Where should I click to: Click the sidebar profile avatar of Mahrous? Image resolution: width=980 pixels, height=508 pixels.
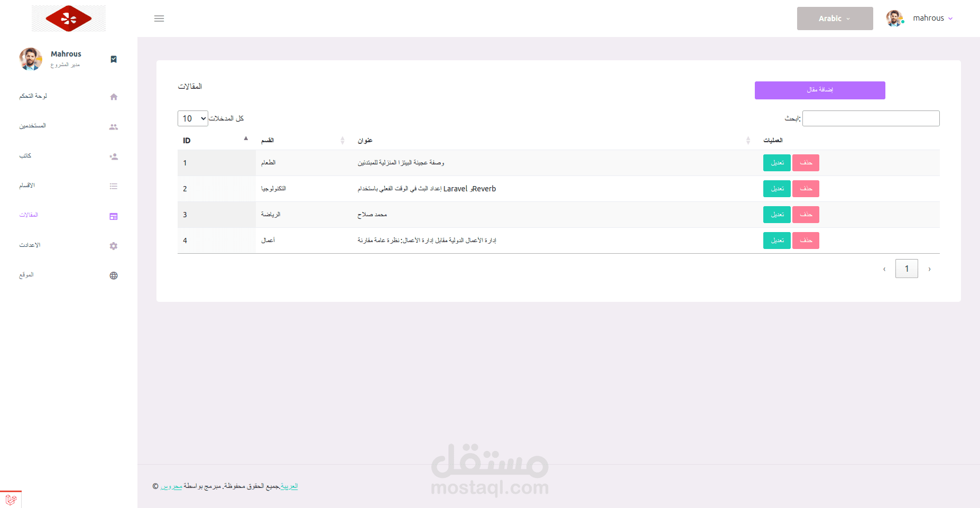(x=31, y=59)
